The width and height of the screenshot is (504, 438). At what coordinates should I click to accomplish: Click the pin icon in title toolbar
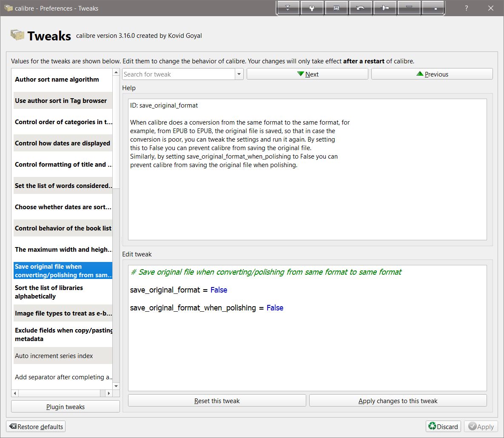click(385, 8)
